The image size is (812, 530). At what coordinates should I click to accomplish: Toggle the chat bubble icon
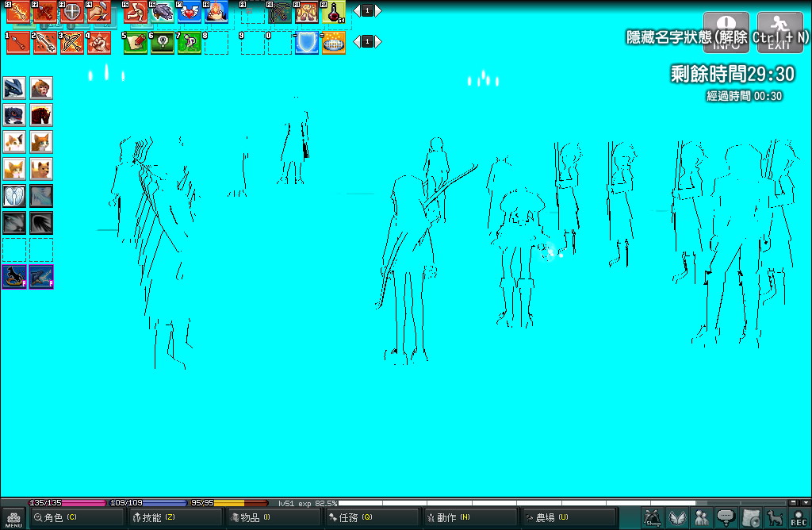pyautogui.click(x=726, y=518)
